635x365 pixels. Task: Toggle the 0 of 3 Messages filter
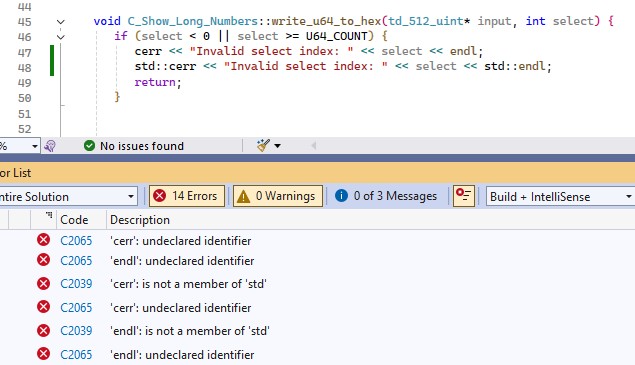387,196
